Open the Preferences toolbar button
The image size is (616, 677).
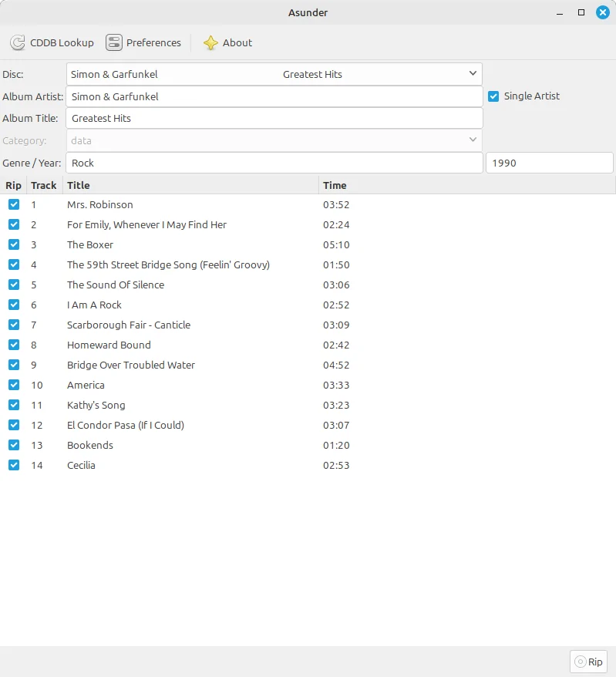(x=143, y=42)
